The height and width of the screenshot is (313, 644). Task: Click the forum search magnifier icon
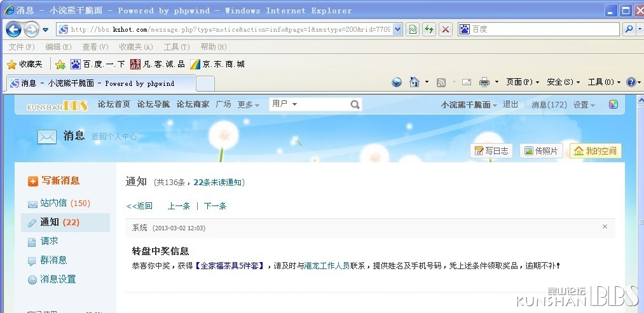pyautogui.click(x=355, y=104)
